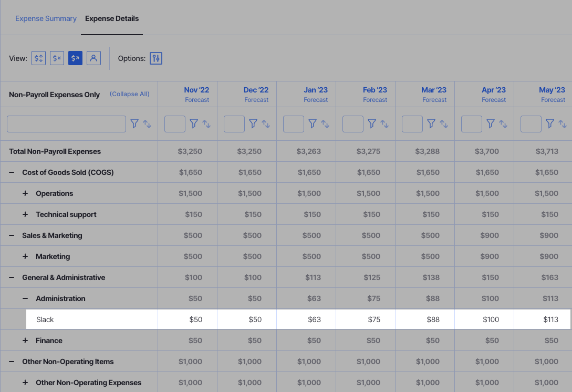Expand the Operations row

pos(25,193)
